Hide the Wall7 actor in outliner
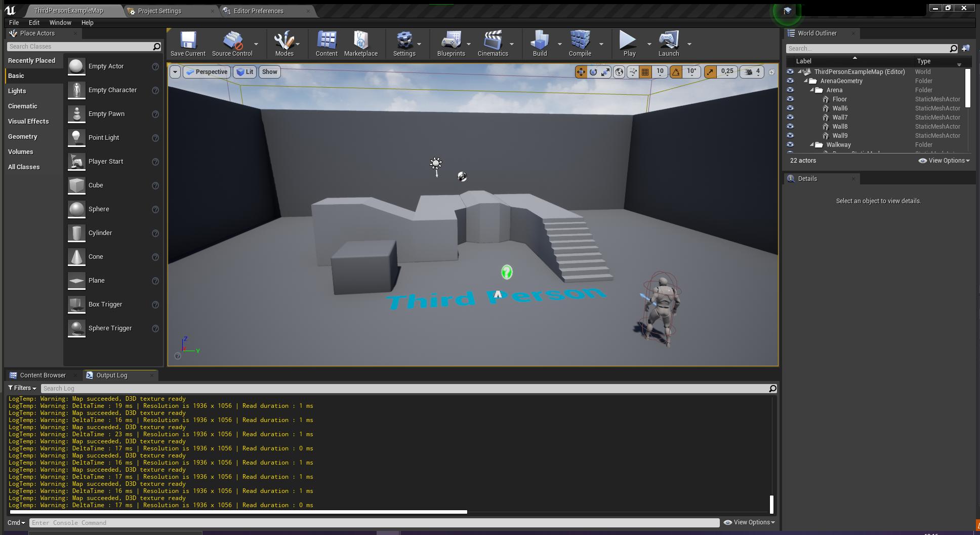 (x=790, y=118)
